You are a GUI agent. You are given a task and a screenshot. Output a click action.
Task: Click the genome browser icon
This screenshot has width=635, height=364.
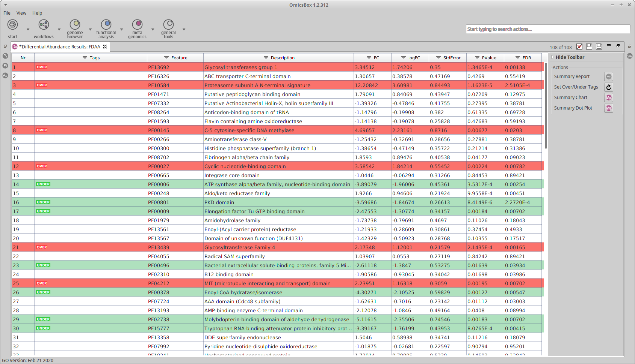pyautogui.click(x=75, y=25)
